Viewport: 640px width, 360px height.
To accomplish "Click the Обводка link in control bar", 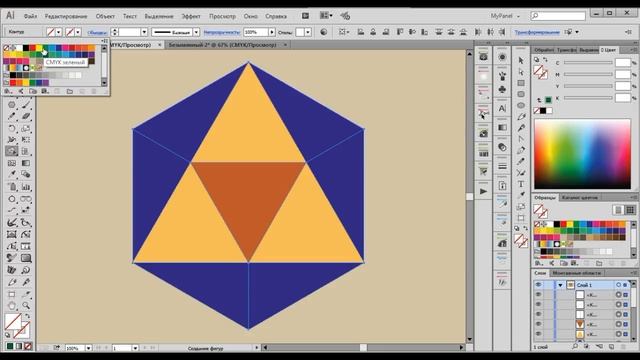I will pyautogui.click(x=97, y=32).
